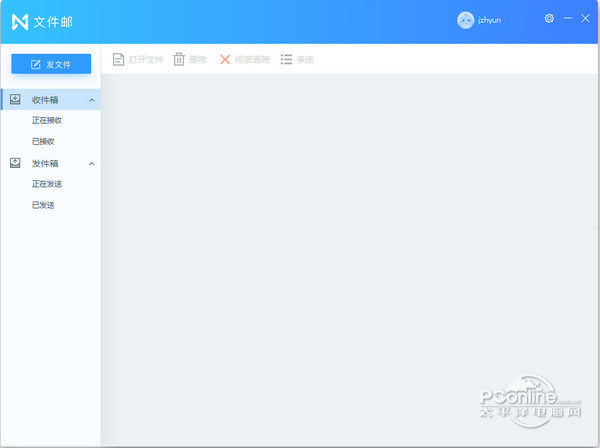Click the red X permanent delete icon
This screenshot has width=600, height=448.
225,59
